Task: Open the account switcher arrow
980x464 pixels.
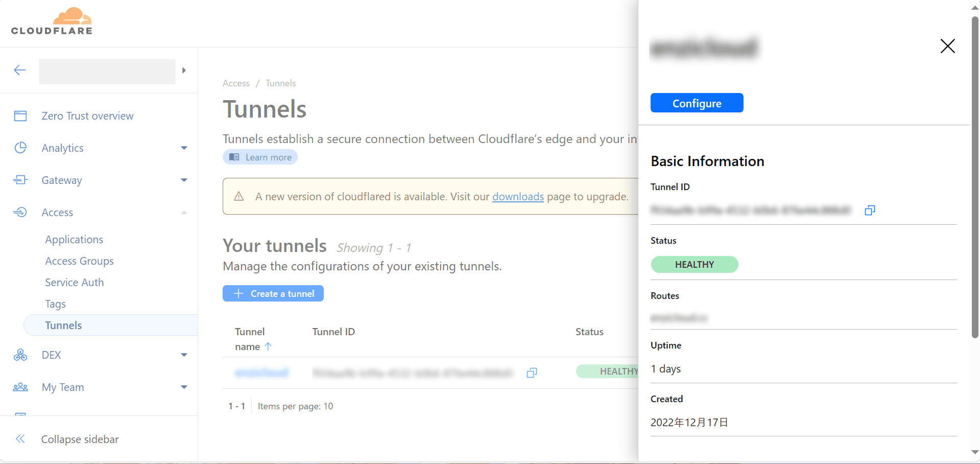Action: [x=184, y=70]
